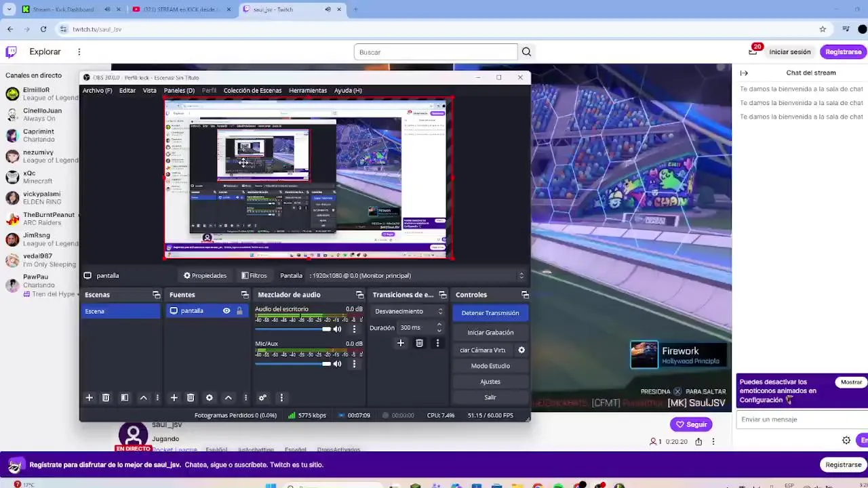
Task: Click Seguir button on Twitch
Action: click(691, 424)
